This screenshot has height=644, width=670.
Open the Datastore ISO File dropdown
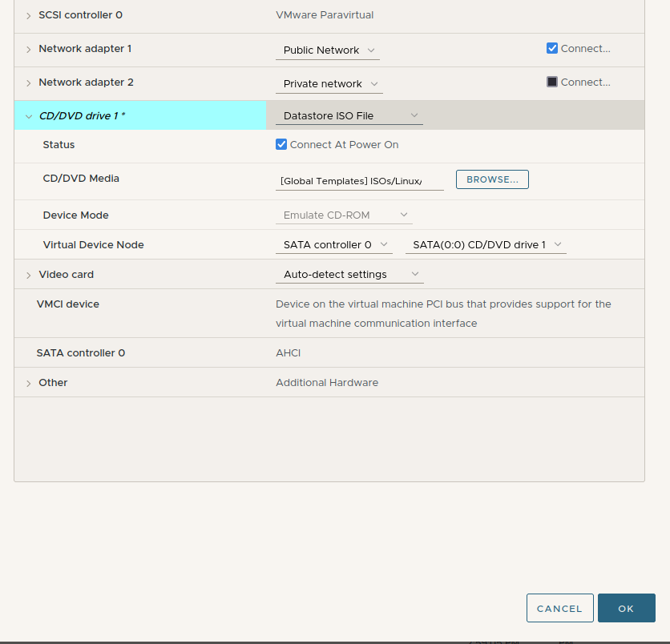coord(349,116)
